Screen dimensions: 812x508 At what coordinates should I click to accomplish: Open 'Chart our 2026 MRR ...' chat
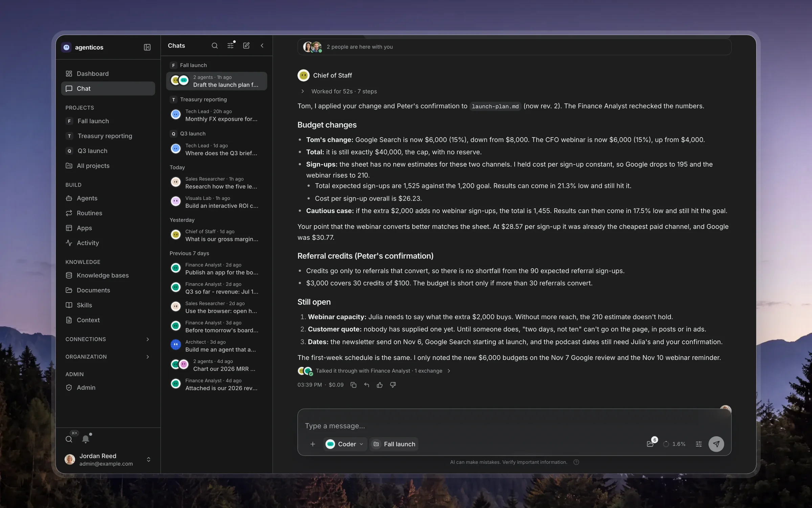(x=217, y=365)
